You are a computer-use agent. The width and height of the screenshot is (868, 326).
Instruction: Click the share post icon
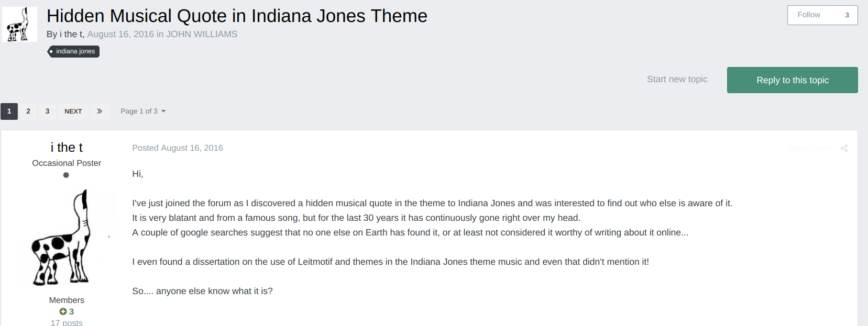click(x=844, y=148)
